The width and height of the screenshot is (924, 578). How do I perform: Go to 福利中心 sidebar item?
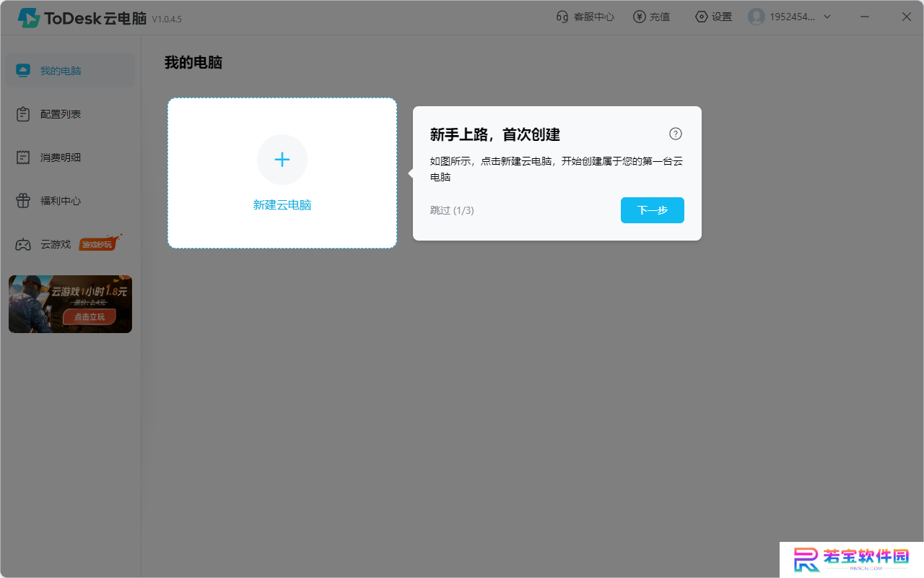(70, 201)
